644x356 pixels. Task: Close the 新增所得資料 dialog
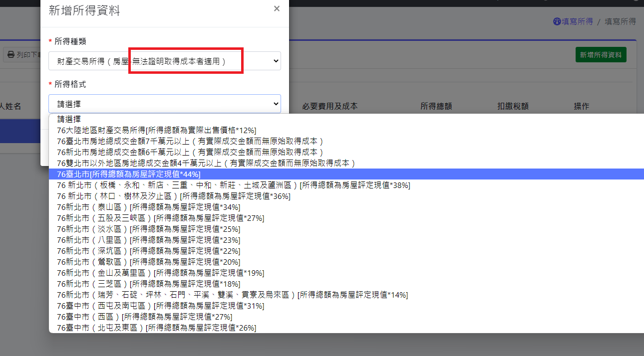click(x=277, y=8)
